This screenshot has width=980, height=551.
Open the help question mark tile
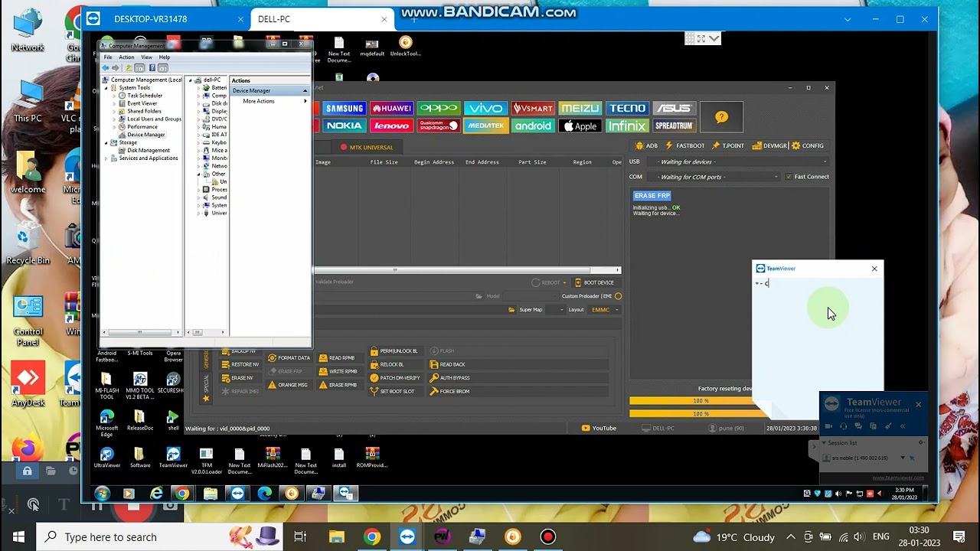(x=721, y=117)
